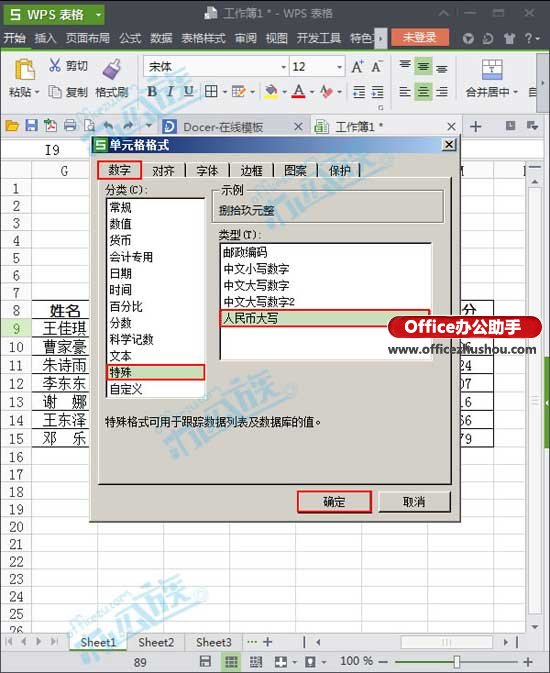
Task: Switch to the 边框 tab in the dialog
Action: coord(251,171)
